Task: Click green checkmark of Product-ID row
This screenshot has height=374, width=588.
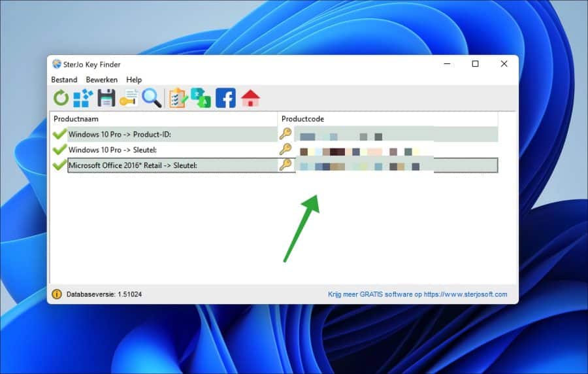Action: (x=59, y=133)
